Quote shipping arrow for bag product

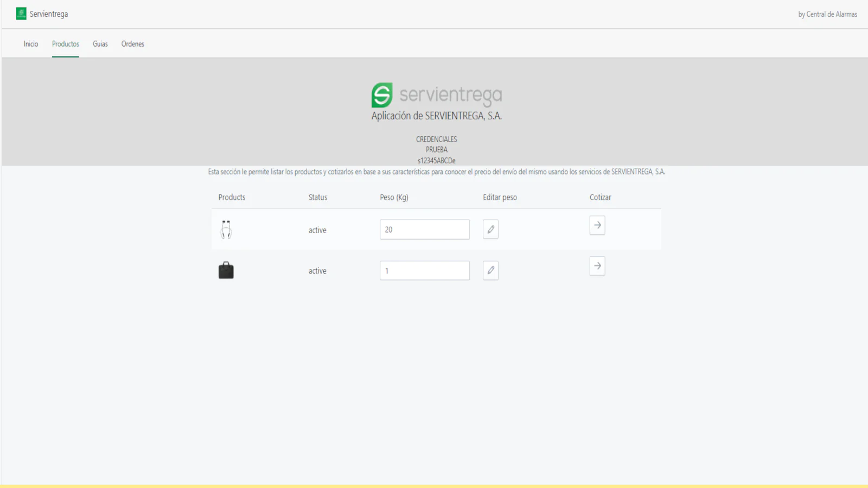click(x=597, y=266)
